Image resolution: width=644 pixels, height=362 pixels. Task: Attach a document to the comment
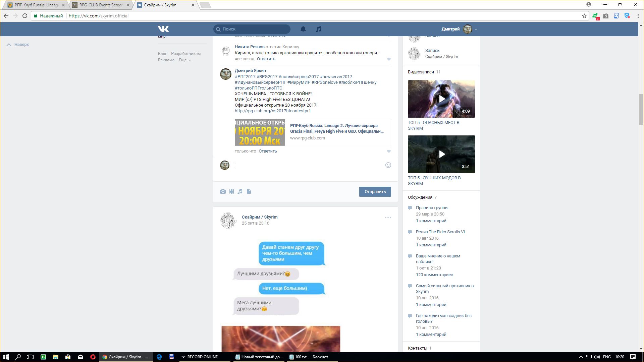coord(249,191)
